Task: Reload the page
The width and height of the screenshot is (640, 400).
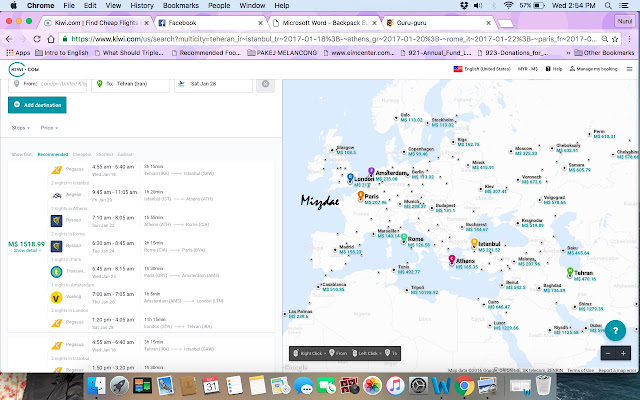Action: pos(37,39)
